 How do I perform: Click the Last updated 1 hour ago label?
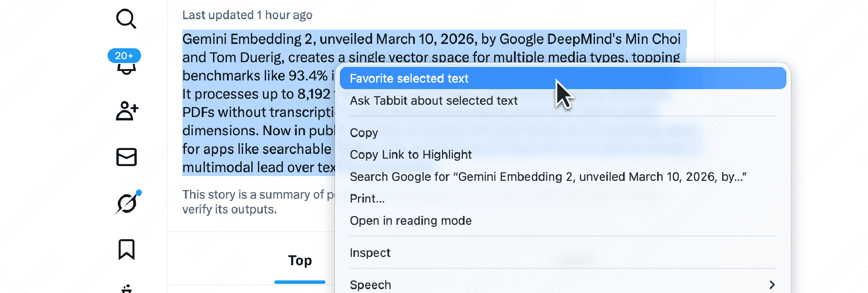[247, 15]
